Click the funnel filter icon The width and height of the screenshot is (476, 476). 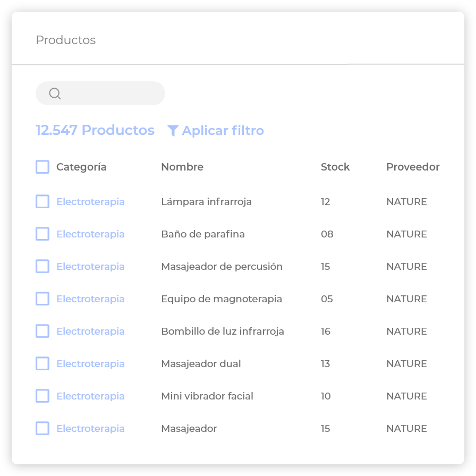coord(173,131)
